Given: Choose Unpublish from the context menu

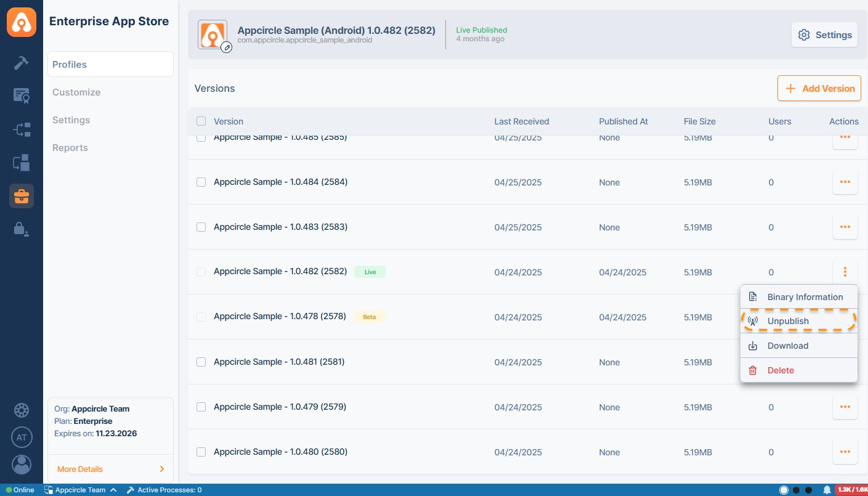Looking at the screenshot, I should (x=788, y=321).
